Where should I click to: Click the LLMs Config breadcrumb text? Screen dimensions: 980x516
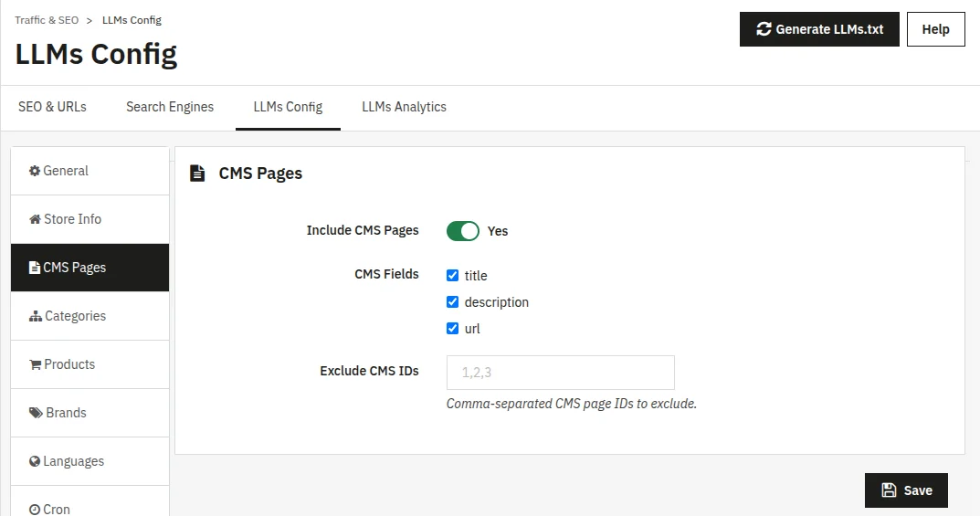[132, 20]
